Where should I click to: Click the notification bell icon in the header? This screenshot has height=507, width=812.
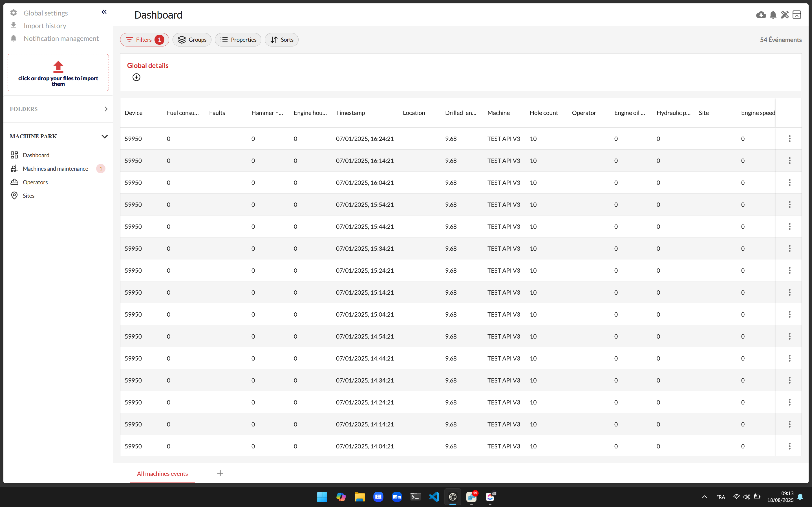[773, 15]
